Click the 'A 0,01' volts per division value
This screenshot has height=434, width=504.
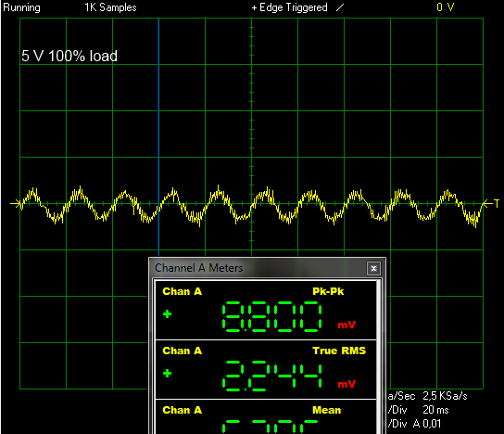427,424
